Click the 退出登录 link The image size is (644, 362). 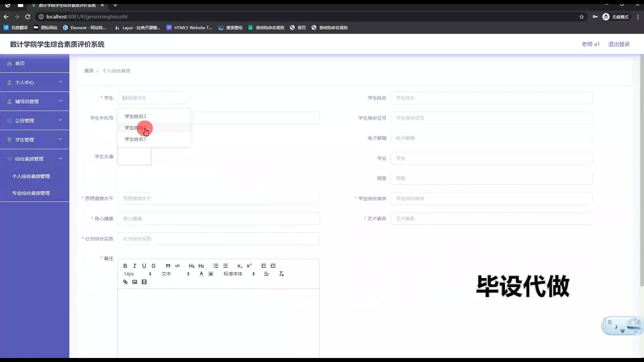coord(619,44)
